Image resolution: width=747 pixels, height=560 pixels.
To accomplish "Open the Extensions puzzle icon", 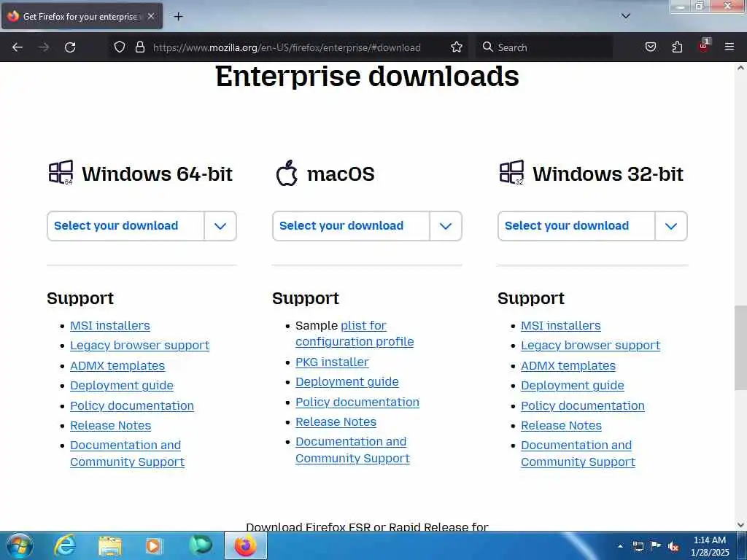I will (x=677, y=47).
